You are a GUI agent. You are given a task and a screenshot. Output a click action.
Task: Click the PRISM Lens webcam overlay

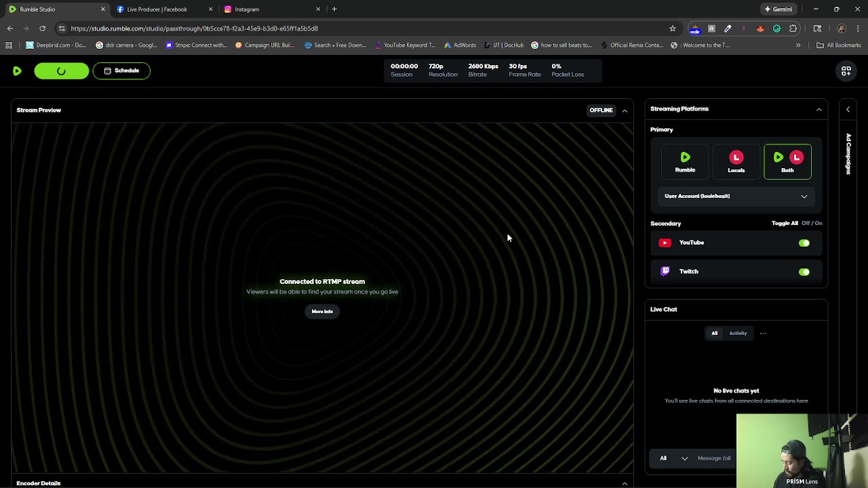802,451
